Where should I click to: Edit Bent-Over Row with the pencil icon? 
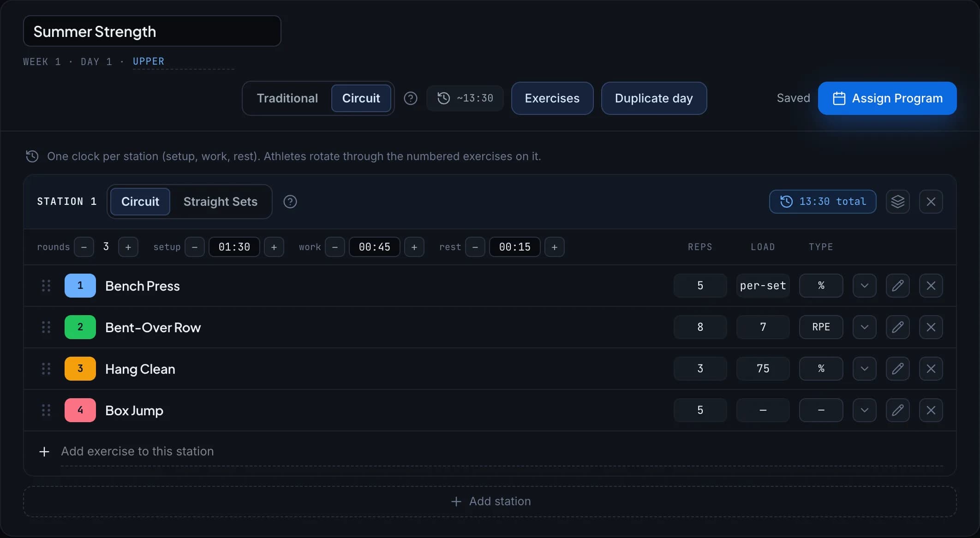[x=897, y=327]
